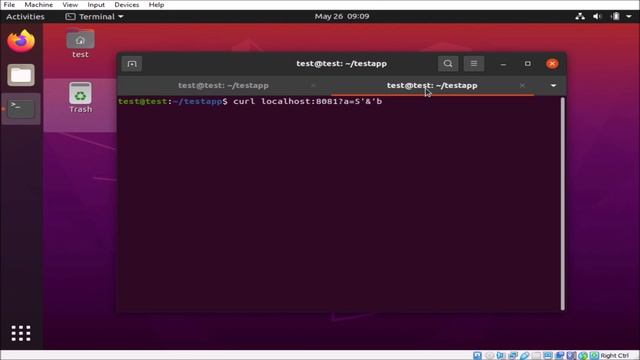The image size is (640, 360).
Task: Click the battery indicator icon
Action: tap(616, 16)
